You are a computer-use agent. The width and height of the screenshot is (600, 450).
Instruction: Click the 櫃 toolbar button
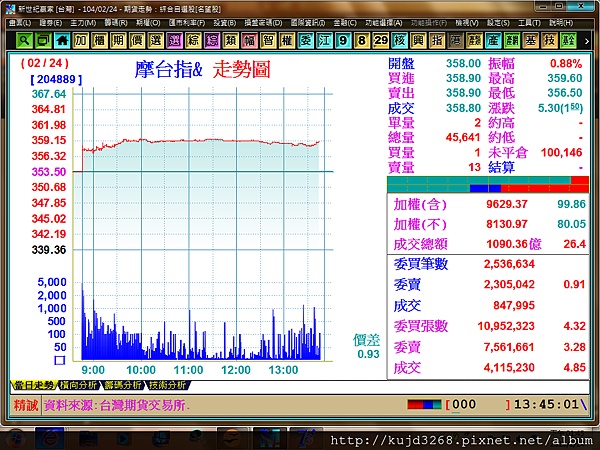coord(99,40)
